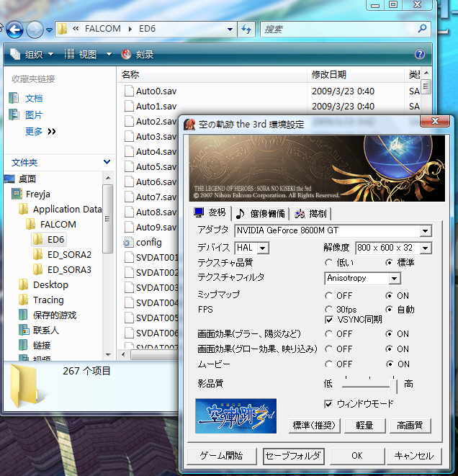This screenshot has height=476, width=458.
Task: Apply the lightweight preset button
Action: tap(365, 426)
